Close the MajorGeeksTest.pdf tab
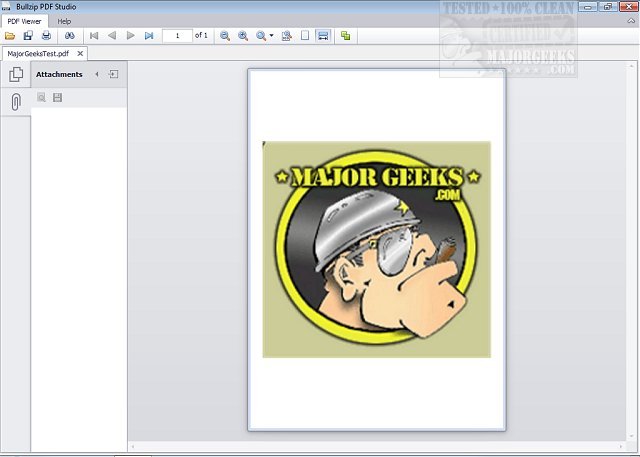 [80, 53]
